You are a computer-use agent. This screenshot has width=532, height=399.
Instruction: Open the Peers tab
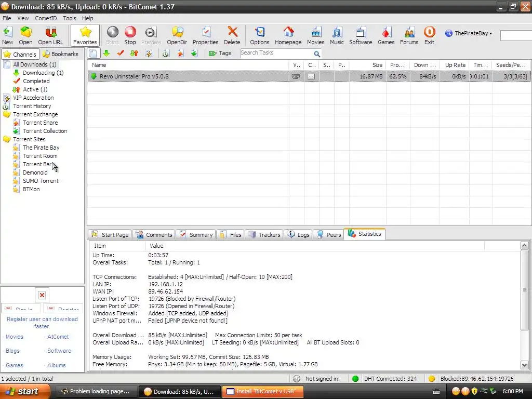pyautogui.click(x=329, y=235)
